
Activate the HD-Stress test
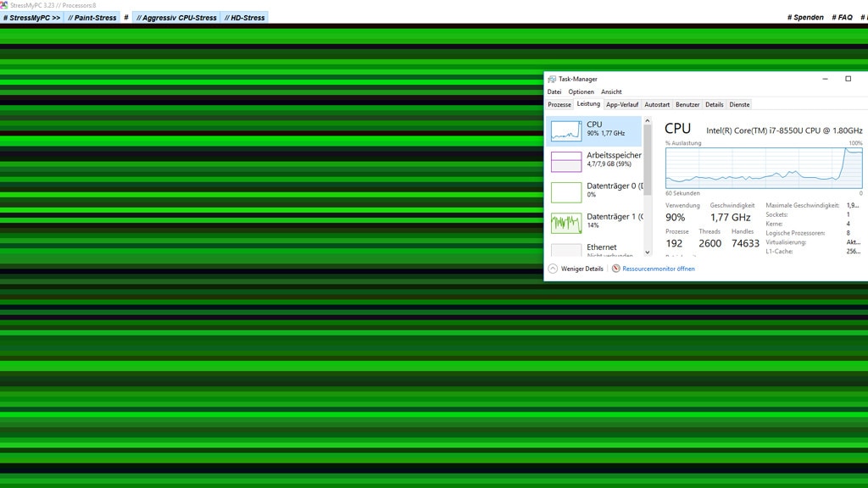tap(243, 16)
